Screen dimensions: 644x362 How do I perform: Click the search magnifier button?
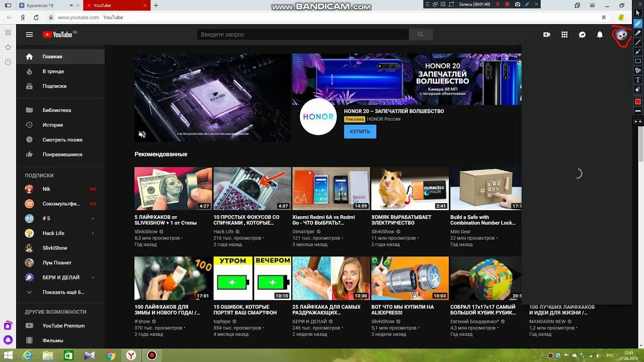tap(421, 35)
